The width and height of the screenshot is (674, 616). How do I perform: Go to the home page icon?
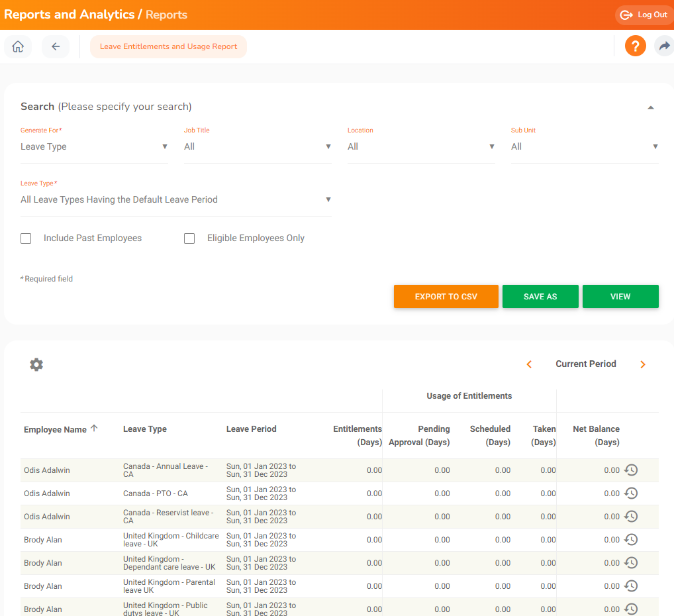point(18,46)
